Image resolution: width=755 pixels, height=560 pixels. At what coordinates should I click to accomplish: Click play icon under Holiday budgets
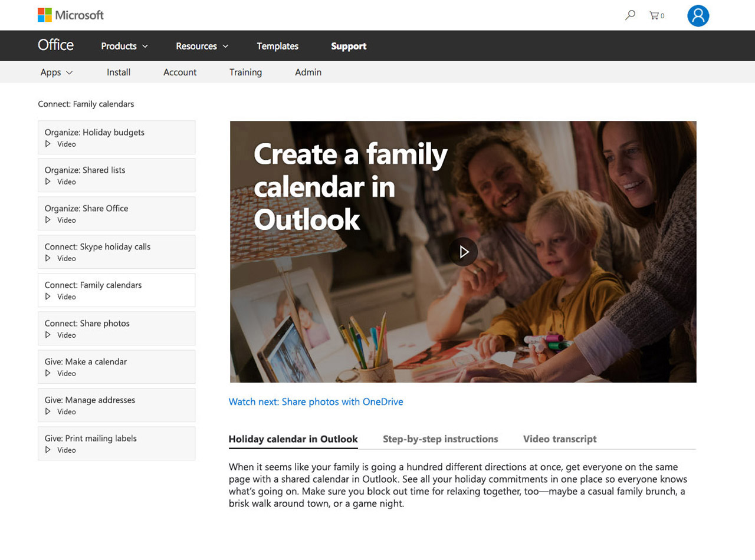(x=48, y=144)
